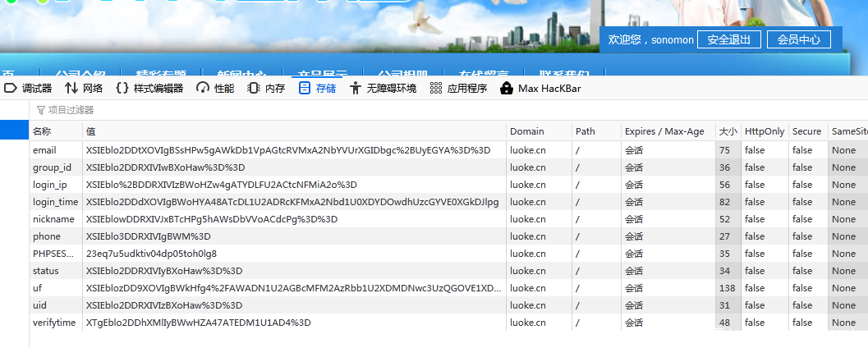Open the Accessibility (无障碍环境) panel
The height and width of the screenshot is (348, 868).
coord(383,88)
